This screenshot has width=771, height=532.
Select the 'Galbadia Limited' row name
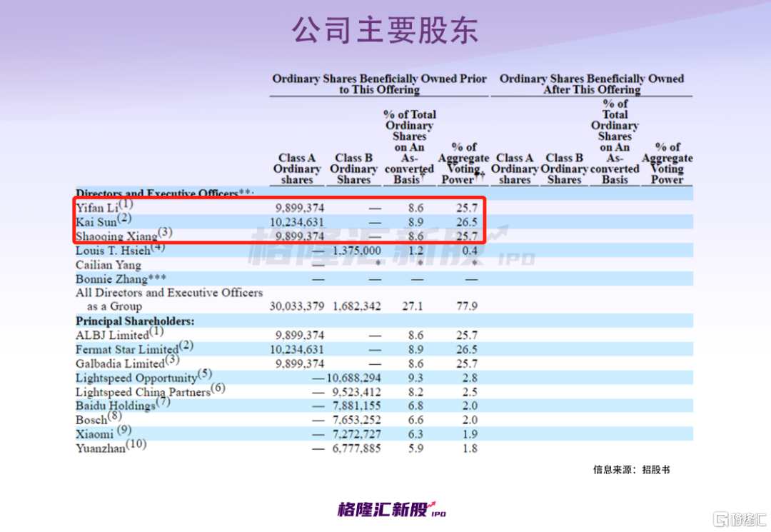[x=127, y=363]
